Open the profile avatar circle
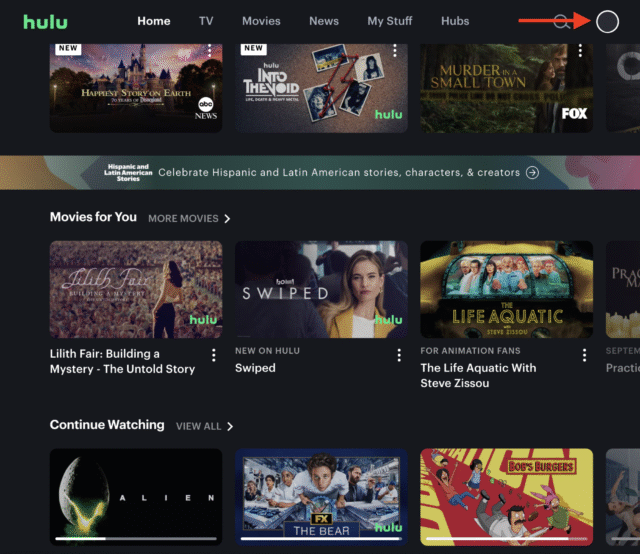The image size is (640, 554). click(x=607, y=22)
